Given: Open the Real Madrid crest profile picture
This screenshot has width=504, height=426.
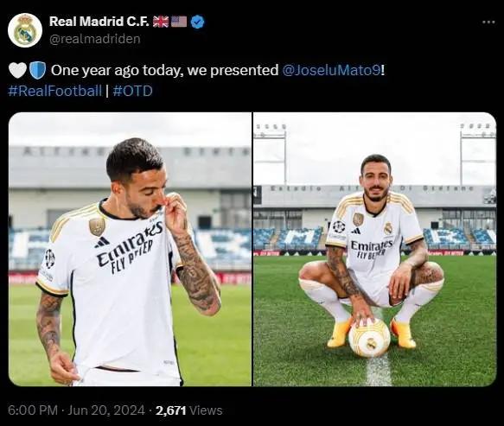Looking at the screenshot, I should coord(25,30).
